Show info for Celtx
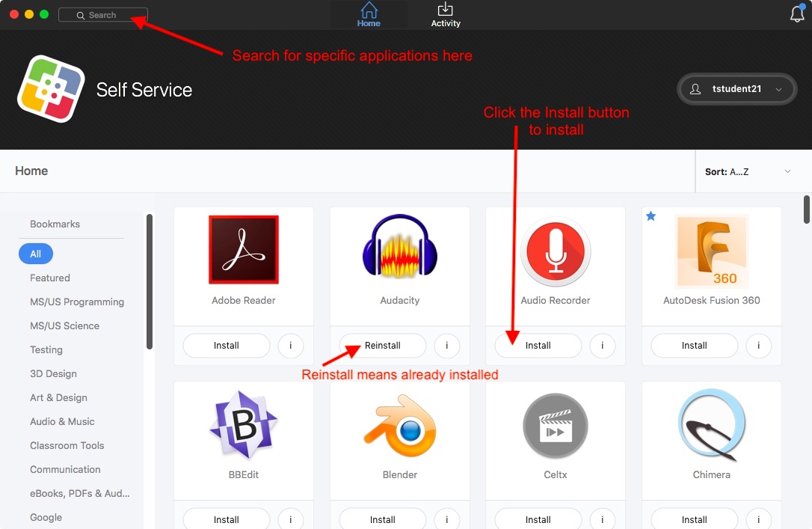The image size is (812, 529). 602,519
